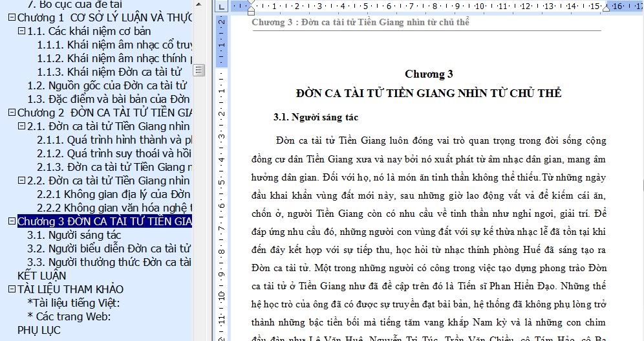
Task: Select 2.2. Đờn ca tài tử Tiền Giang entry
Action: (109, 181)
